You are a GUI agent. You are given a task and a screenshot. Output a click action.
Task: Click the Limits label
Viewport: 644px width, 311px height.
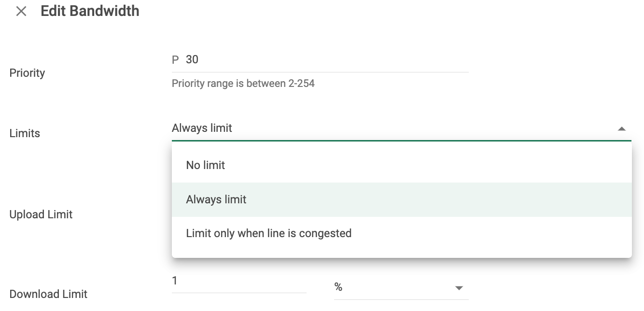(25, 133)
